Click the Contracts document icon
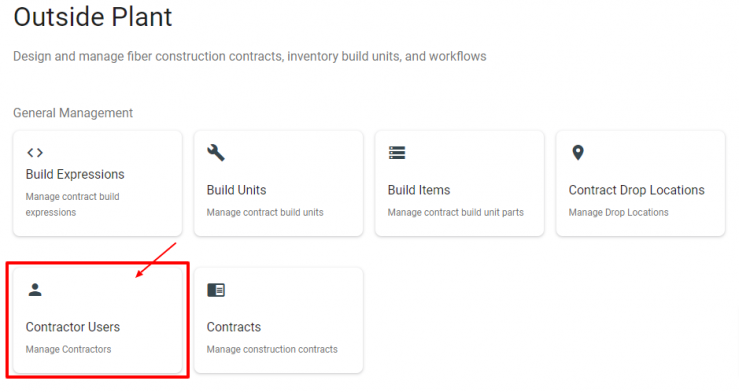Image resolution: width=739 pixels, height=392 pixels. click(x=216, y=290)
